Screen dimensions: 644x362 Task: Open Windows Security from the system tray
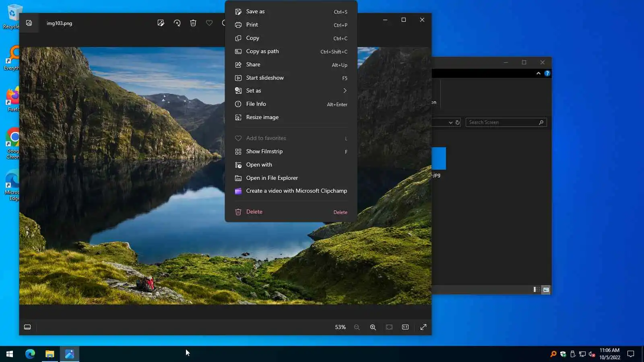(x=563, y=354)
